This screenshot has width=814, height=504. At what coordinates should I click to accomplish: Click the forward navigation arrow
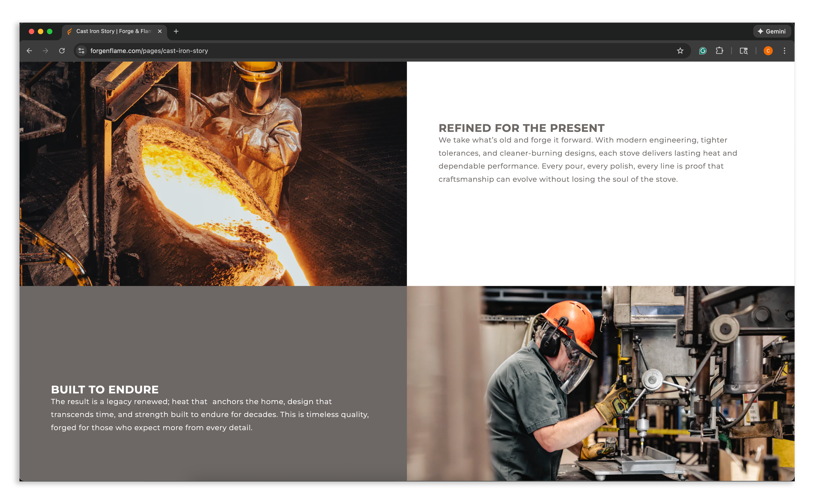pos(45,51)
